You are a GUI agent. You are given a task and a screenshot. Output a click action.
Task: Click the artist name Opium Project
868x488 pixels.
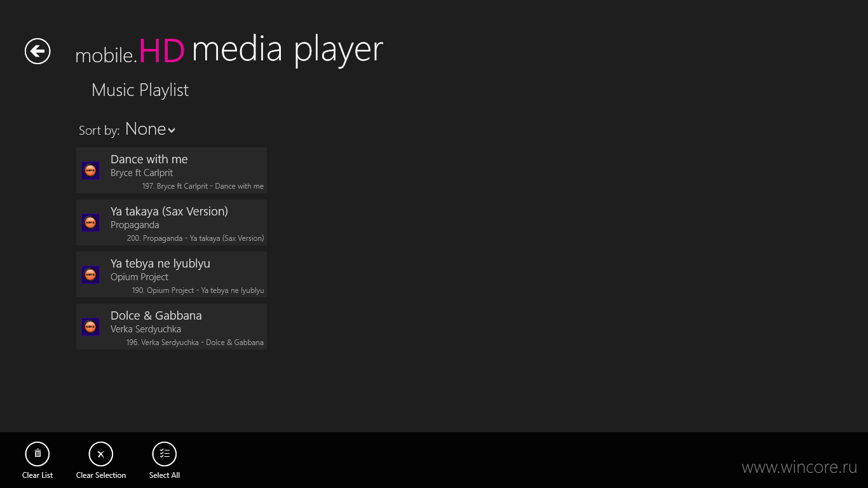[x=139, y=277]
